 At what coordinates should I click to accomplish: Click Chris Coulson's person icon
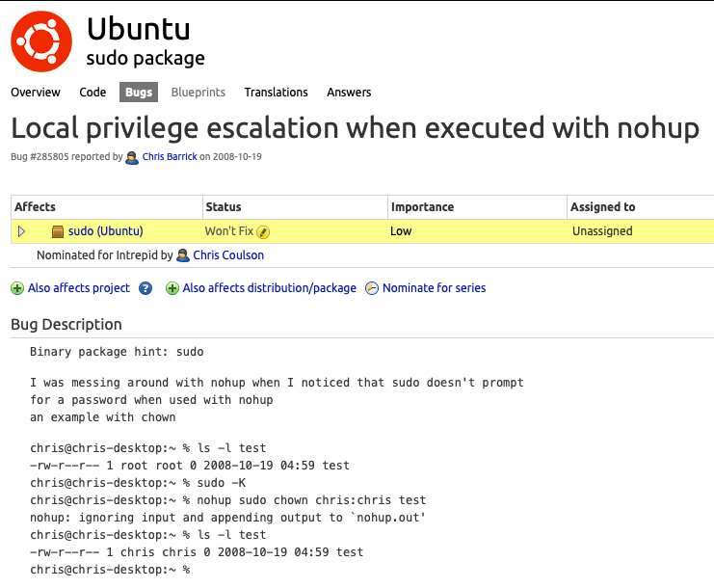coord(183,255)
